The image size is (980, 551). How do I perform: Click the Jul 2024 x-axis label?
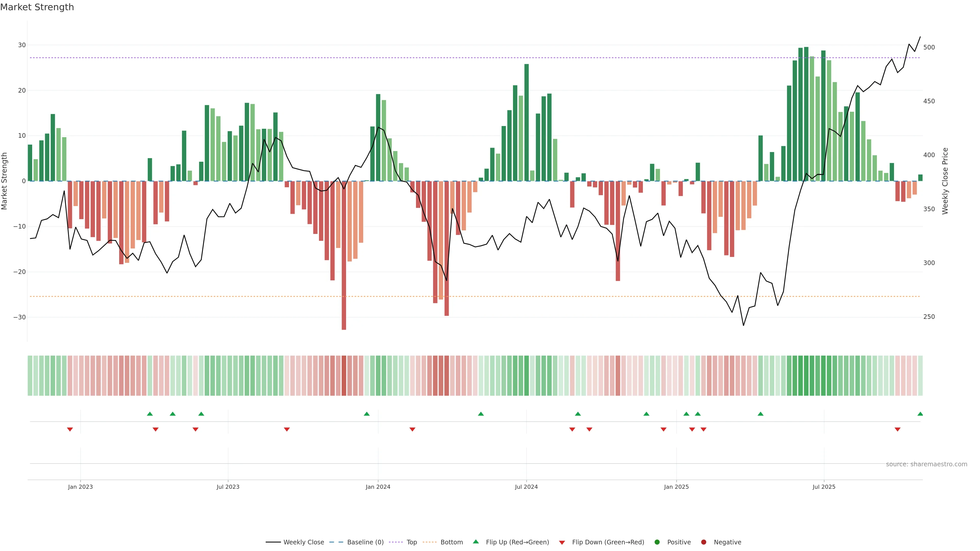[x=526, y=487]
